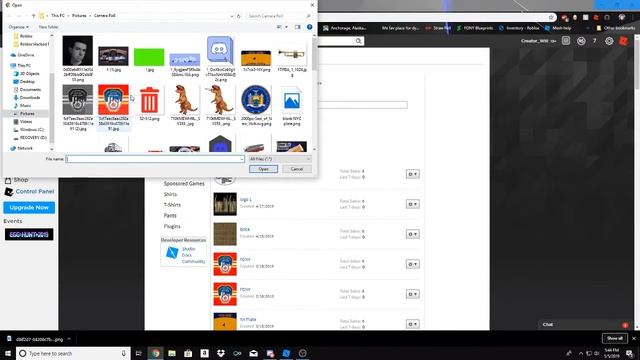The height and width of the screenshot is (360, 640).
Task: Select Shirts in Roblox create sidebar
Action: point(170,194)
